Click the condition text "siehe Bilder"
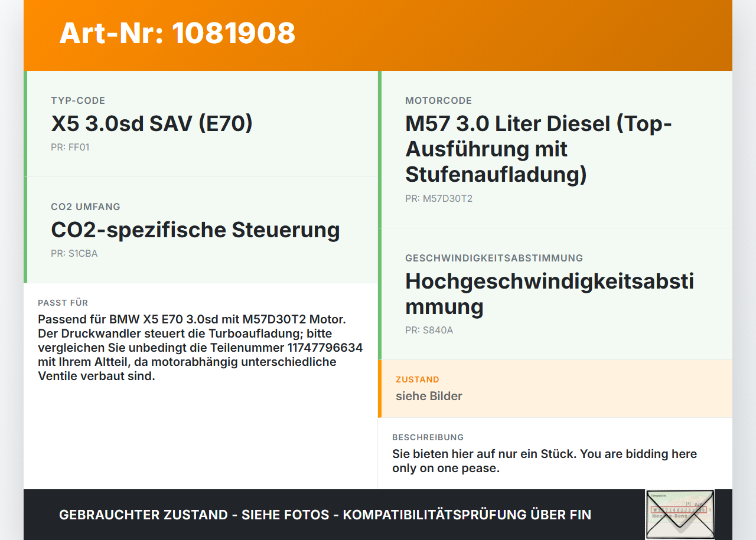 [429, 396]
